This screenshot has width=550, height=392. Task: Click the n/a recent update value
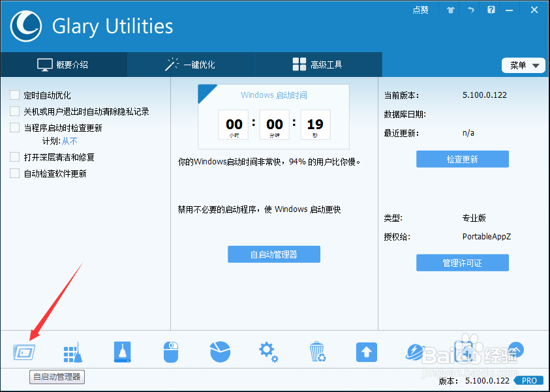pos(468,133)
